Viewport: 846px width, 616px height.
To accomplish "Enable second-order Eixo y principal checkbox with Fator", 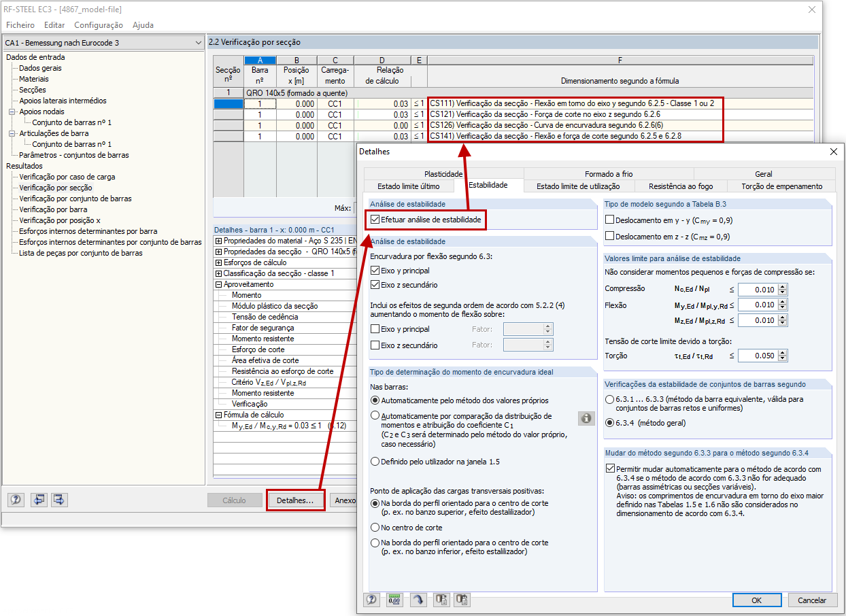I will click(375, 329).
